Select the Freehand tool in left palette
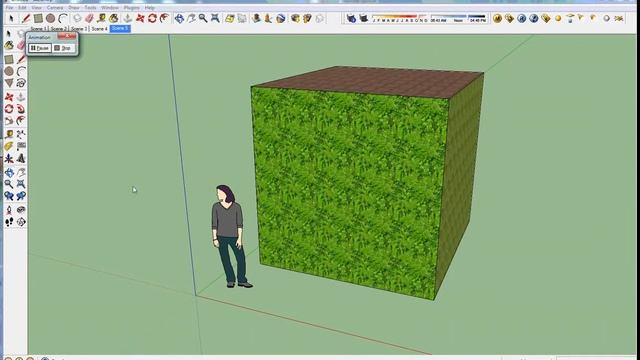The height and width of the screenshot is (360, 640). click(21, 83)
